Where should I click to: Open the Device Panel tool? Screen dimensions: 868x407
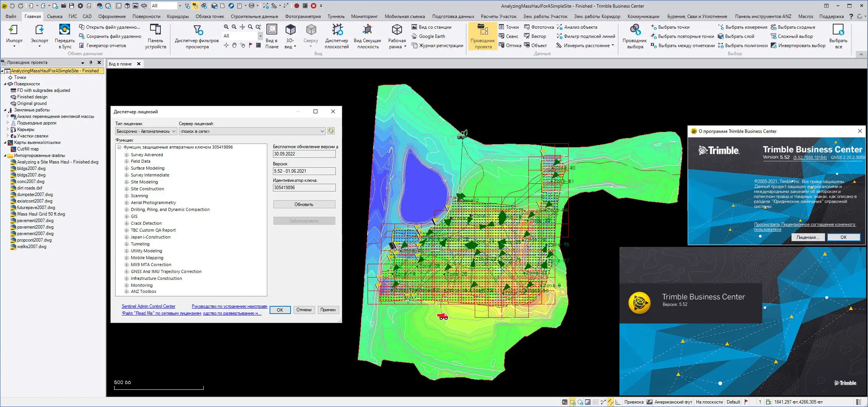click(155, 36)
